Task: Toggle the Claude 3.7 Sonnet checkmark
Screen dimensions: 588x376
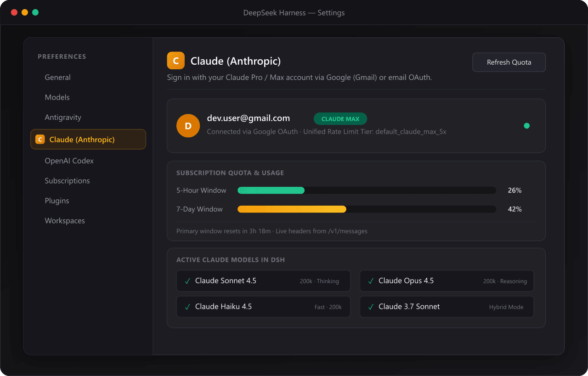Action: pyautogui.click(x=371, y=307)
